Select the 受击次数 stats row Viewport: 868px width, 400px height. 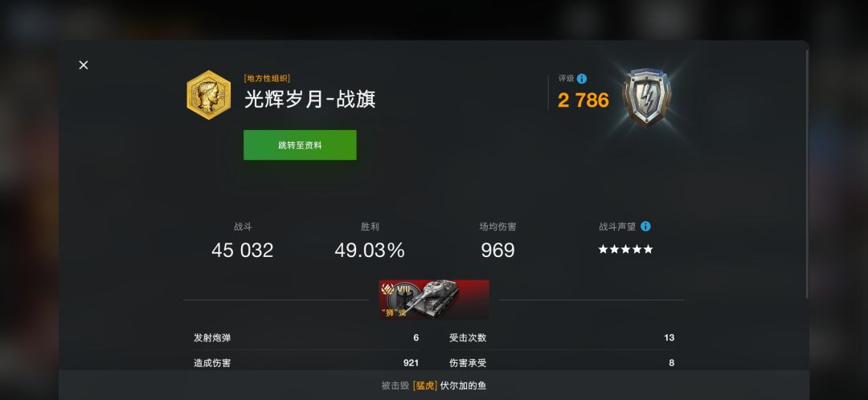click(x=562, y=337)
